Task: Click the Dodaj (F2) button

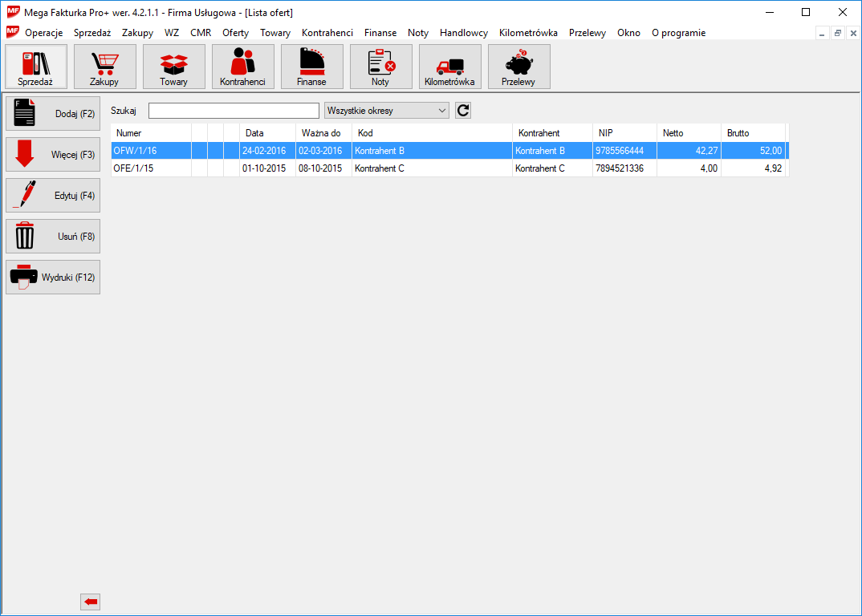Action: pos(53,114)
